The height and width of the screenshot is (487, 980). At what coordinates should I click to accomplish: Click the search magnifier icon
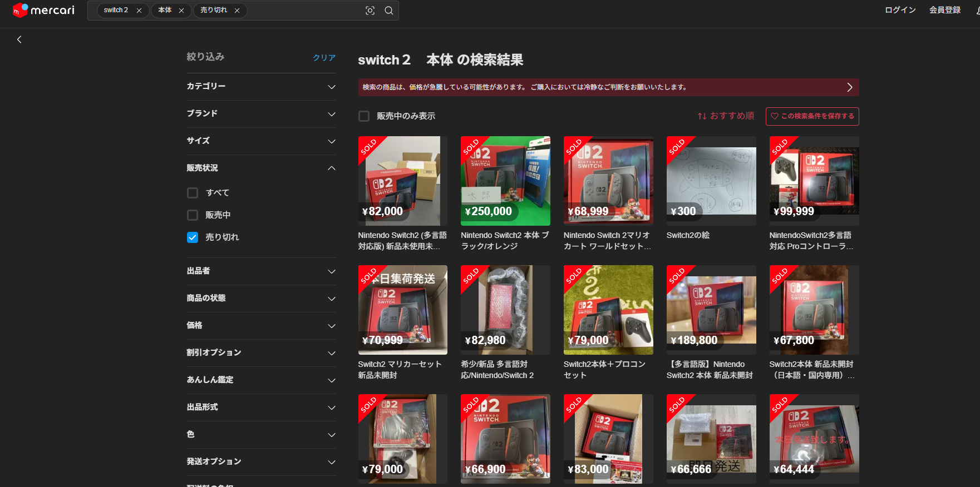pyautogui.click(x=389, y=11)
